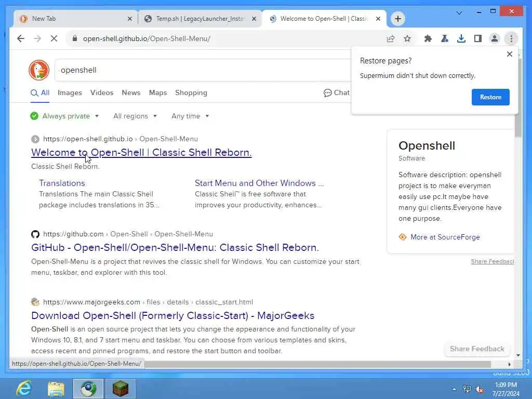The width and height of the screenshot is (532, 399).
Task: Open Internet Explorer from the taskbar
Action: click(24, 389)
